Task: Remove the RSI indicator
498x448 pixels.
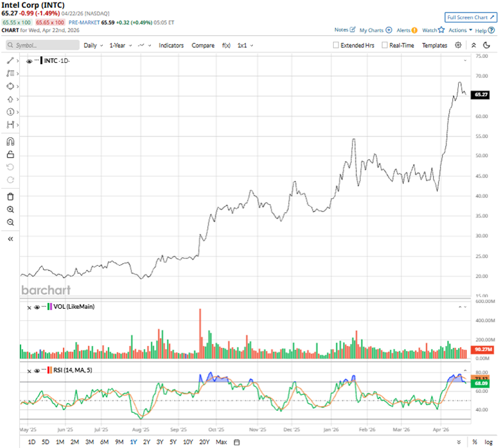Action: coord(29,371)
